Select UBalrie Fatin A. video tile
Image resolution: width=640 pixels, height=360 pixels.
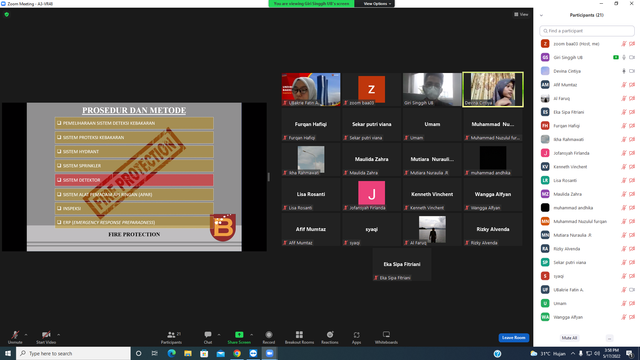[x=311, y=89]
